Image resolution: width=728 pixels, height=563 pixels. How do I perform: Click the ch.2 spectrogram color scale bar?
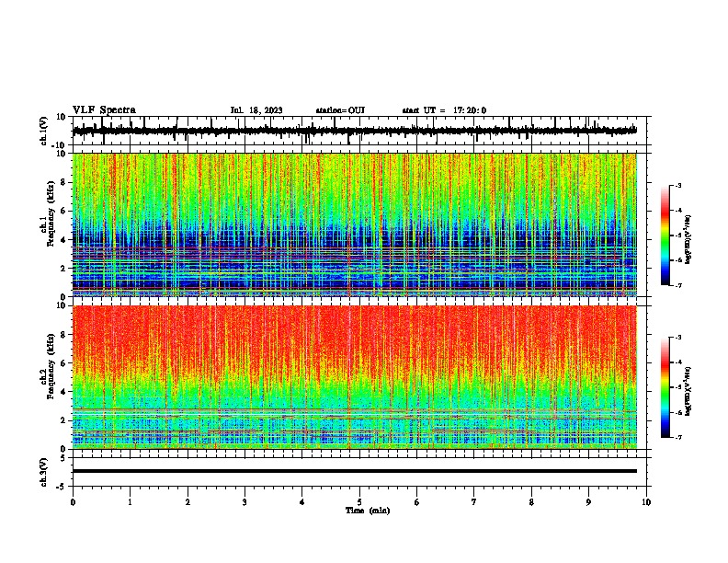(665, 387)
